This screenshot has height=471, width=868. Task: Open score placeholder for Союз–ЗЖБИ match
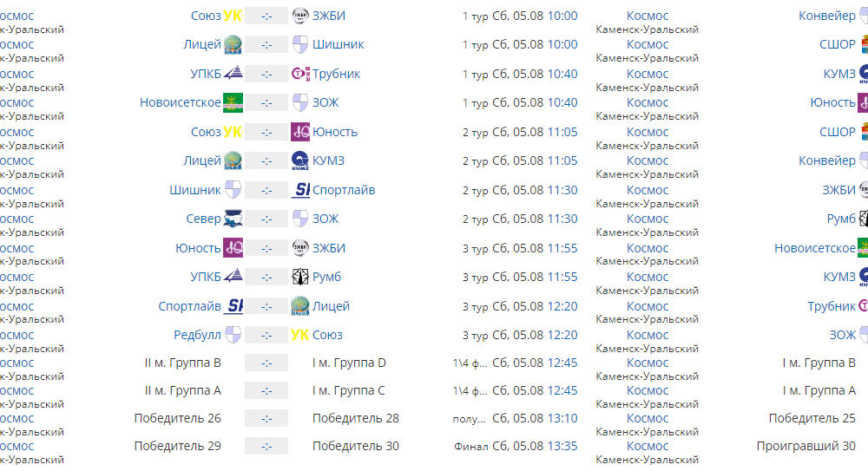click(266, 16)
